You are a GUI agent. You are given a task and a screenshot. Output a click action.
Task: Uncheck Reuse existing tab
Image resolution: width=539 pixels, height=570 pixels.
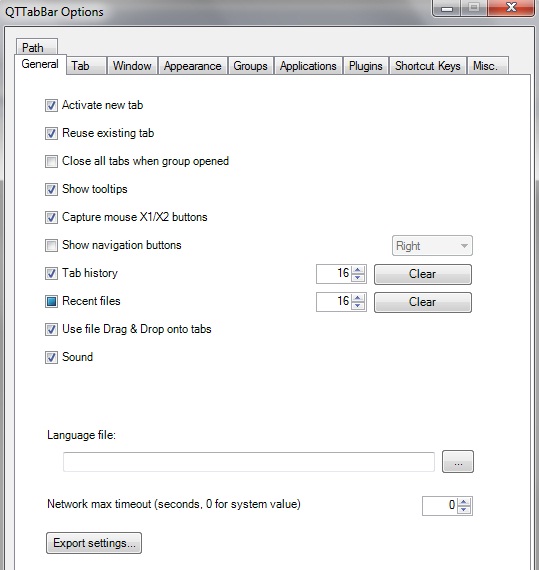51,133
